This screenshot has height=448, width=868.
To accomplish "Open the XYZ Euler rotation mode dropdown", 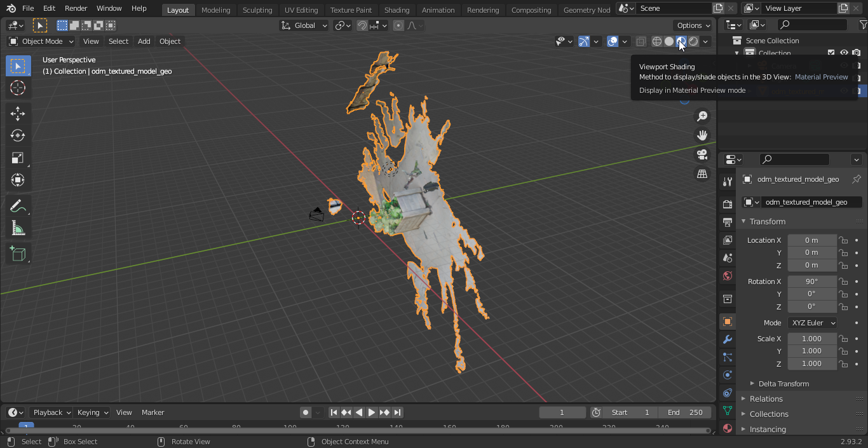I will (x=812, y=323).
